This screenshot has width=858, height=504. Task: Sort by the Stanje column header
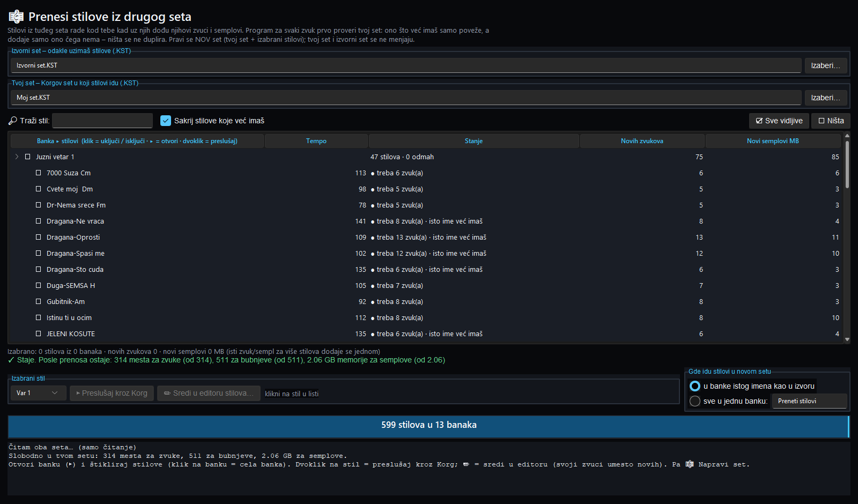pyautogui.click(x=474, y=141)
